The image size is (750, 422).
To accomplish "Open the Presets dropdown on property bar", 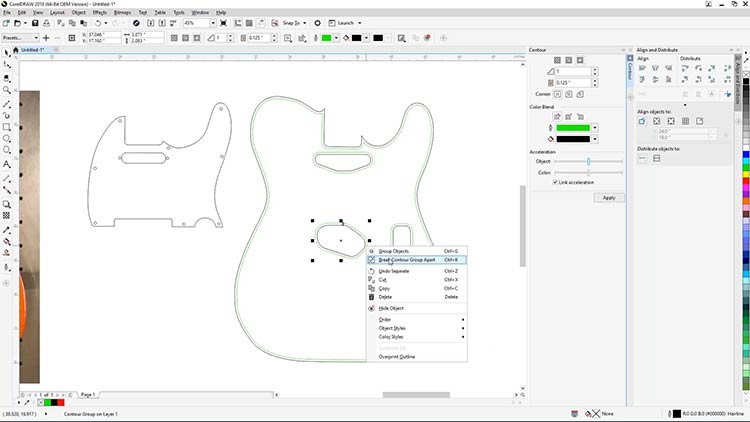I will [x=35, y=38].
